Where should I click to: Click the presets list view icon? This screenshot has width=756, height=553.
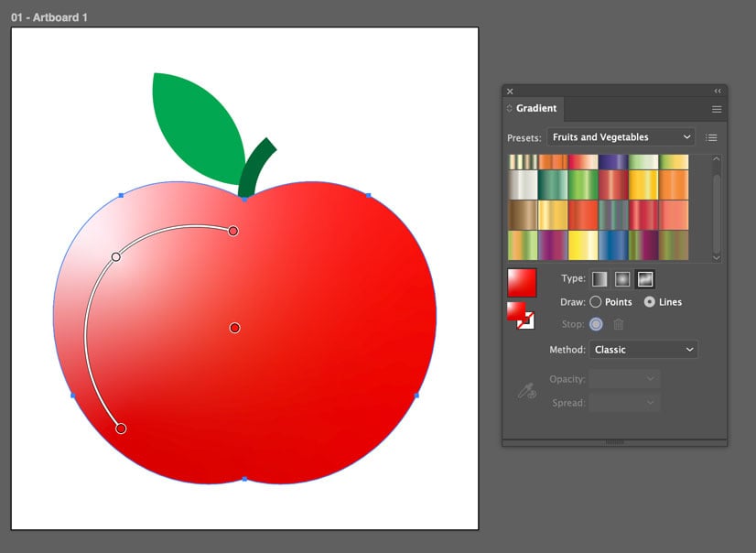(711, 137)
